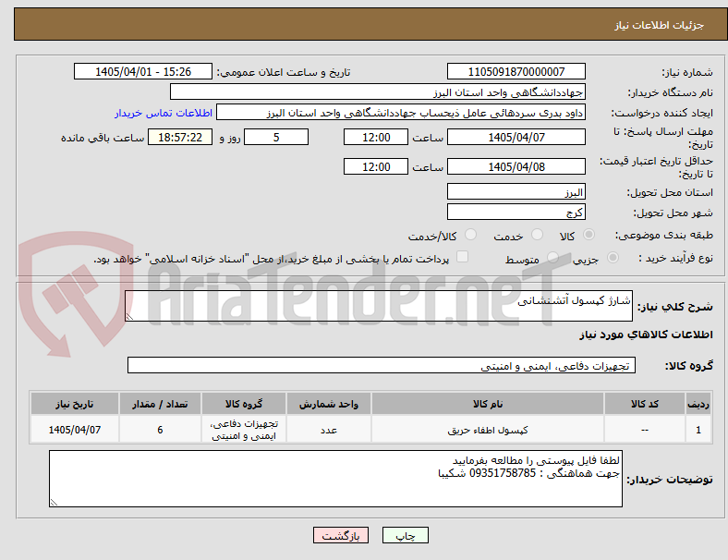Click the واحد شمارش column header

329,404
